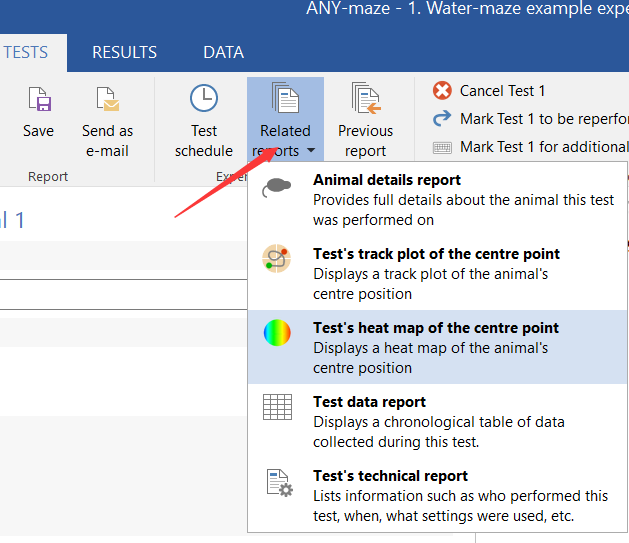Select Animal details report menu entry
The image size is (629, 543).
tap(387, 180)
